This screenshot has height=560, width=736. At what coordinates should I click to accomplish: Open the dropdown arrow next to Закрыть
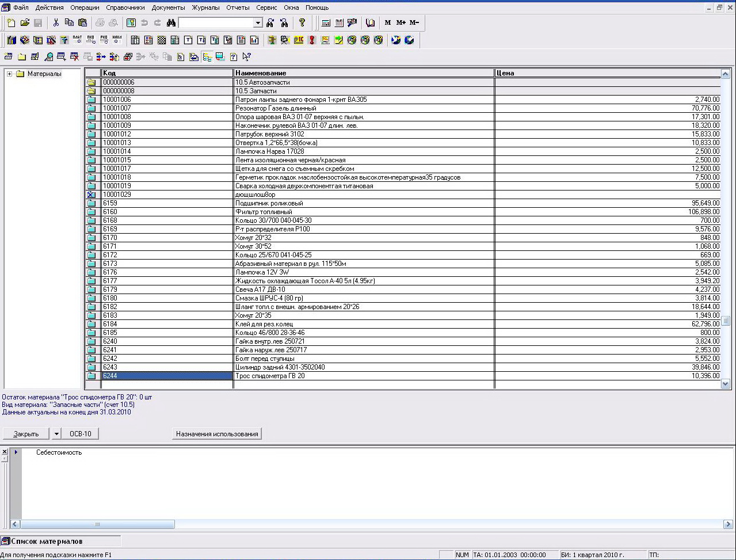56,434
